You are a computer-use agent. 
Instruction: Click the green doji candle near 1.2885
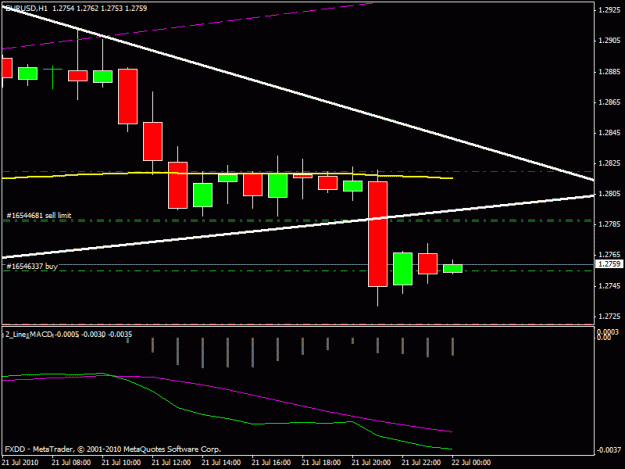pos(53,70)
